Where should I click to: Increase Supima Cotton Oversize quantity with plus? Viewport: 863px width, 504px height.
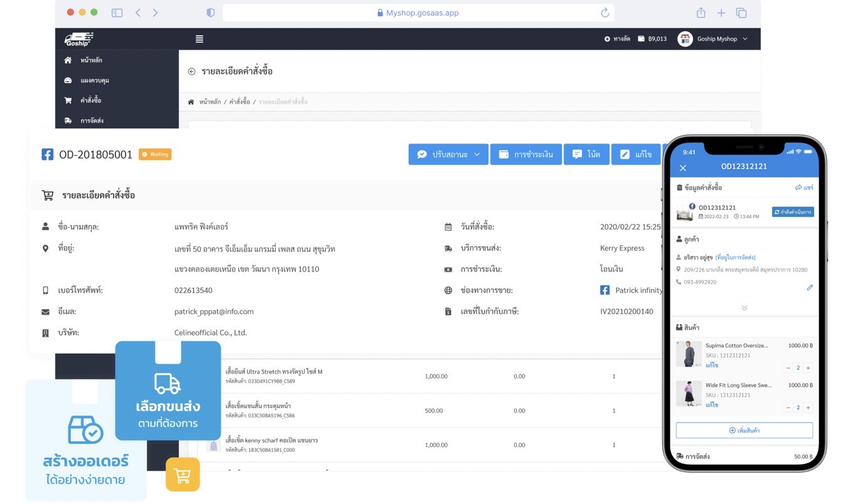coord(808,368)
